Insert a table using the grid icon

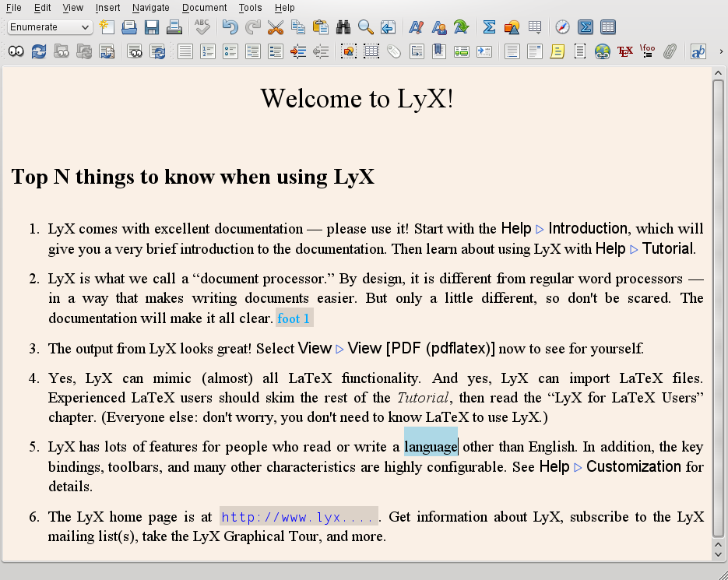coord(535,26)
